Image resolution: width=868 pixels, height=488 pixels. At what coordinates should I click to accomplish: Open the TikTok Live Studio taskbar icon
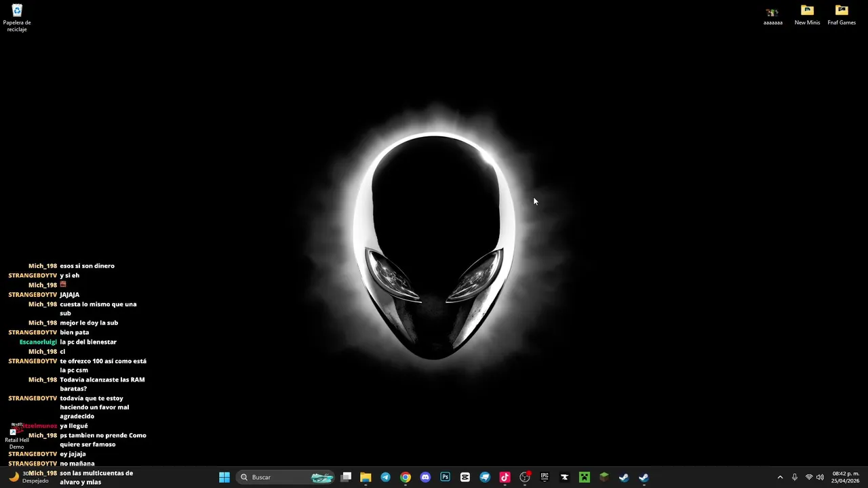[x=505, y=477]
